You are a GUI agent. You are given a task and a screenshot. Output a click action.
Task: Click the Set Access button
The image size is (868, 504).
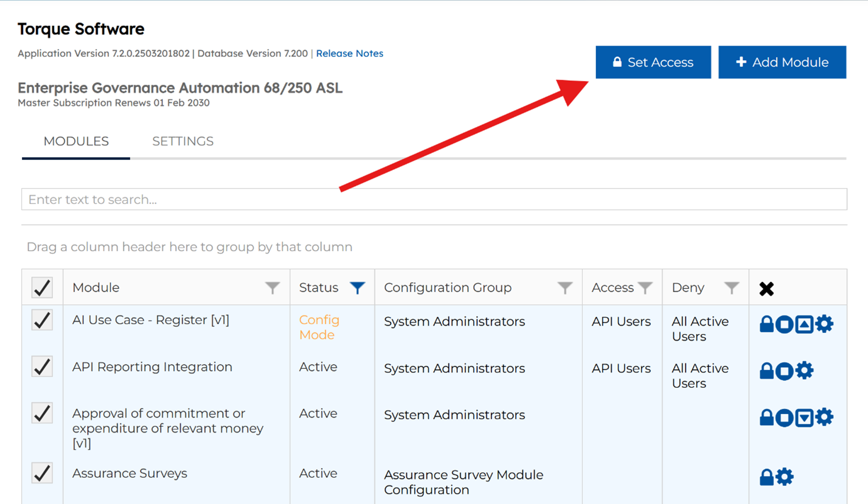[x=653, y=62]
